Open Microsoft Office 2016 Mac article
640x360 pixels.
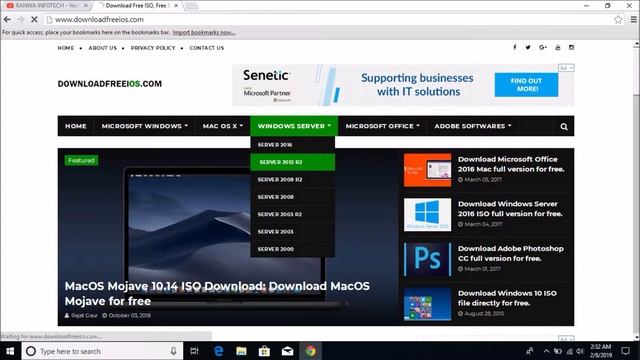tap(511, 164)
